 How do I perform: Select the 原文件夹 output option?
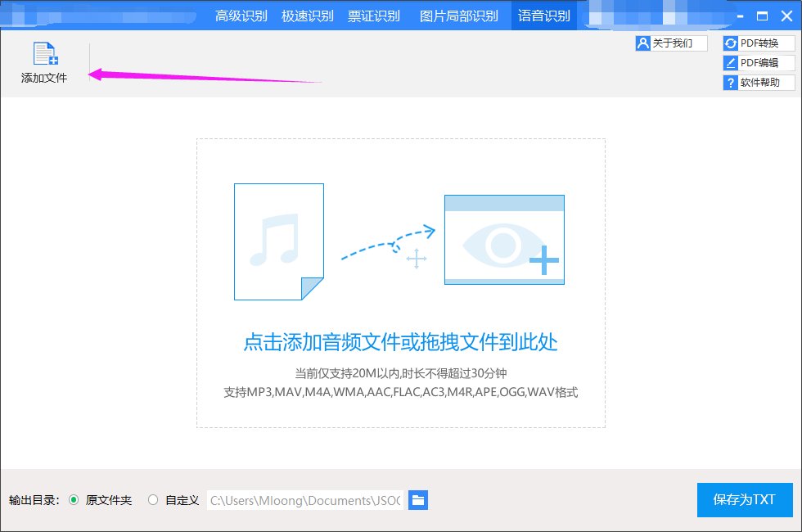pos(74,500)
